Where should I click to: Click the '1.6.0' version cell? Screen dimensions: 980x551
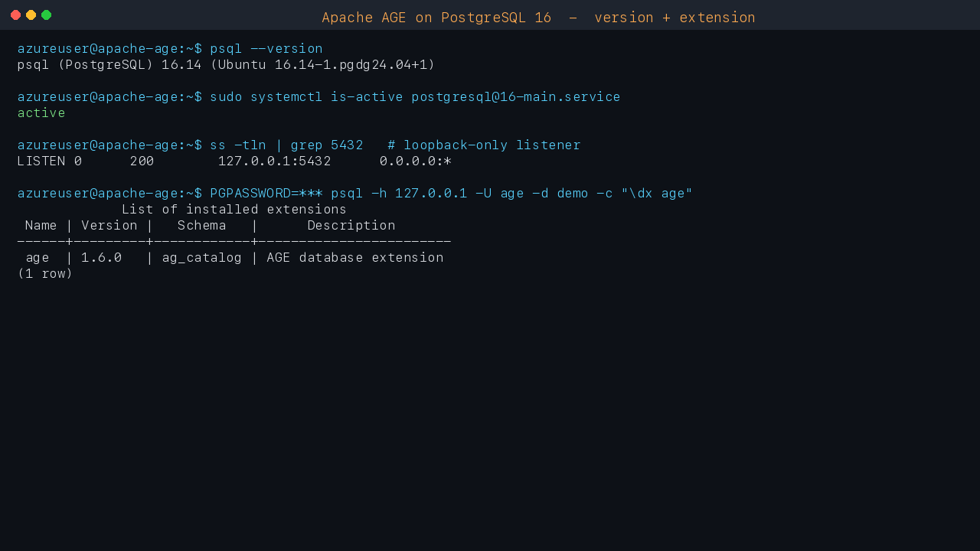point(102,258)
